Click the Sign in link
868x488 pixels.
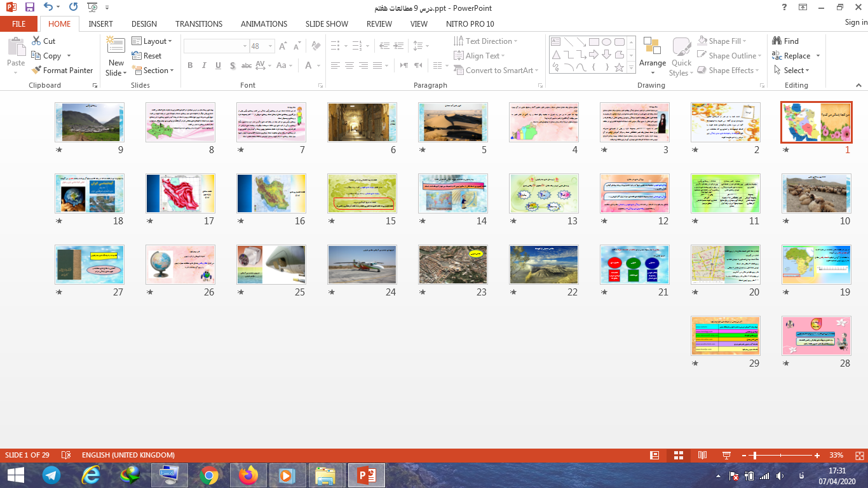(855, 22)
